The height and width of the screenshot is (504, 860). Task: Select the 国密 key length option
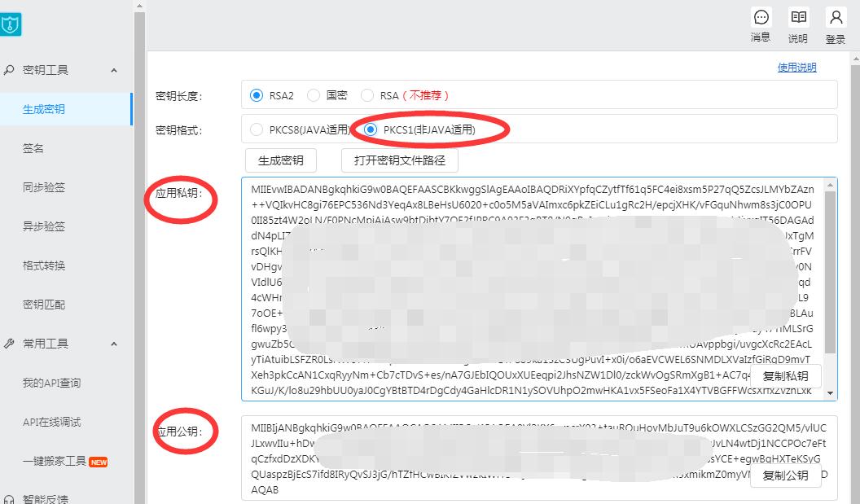coord(314,95)
